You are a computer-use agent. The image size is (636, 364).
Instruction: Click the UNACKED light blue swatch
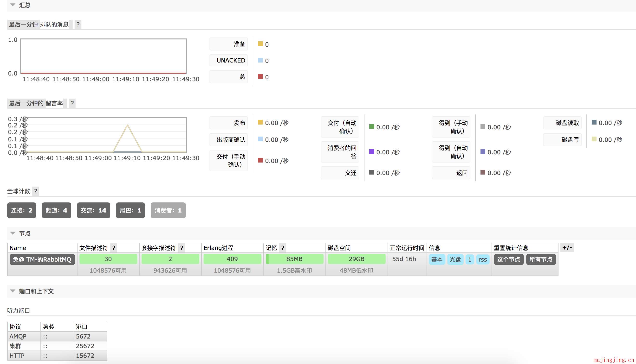(x=260, y=60)
